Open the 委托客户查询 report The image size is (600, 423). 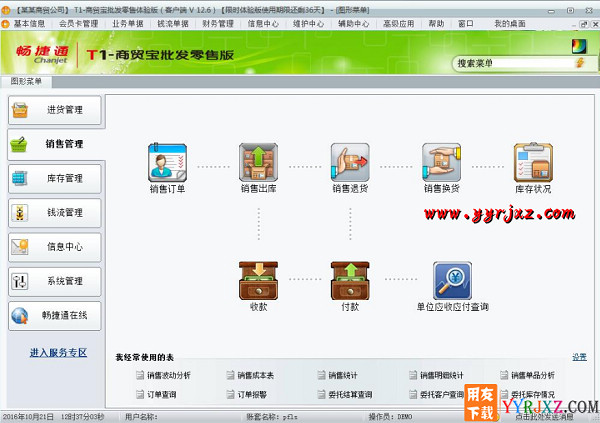click(436, 394)
